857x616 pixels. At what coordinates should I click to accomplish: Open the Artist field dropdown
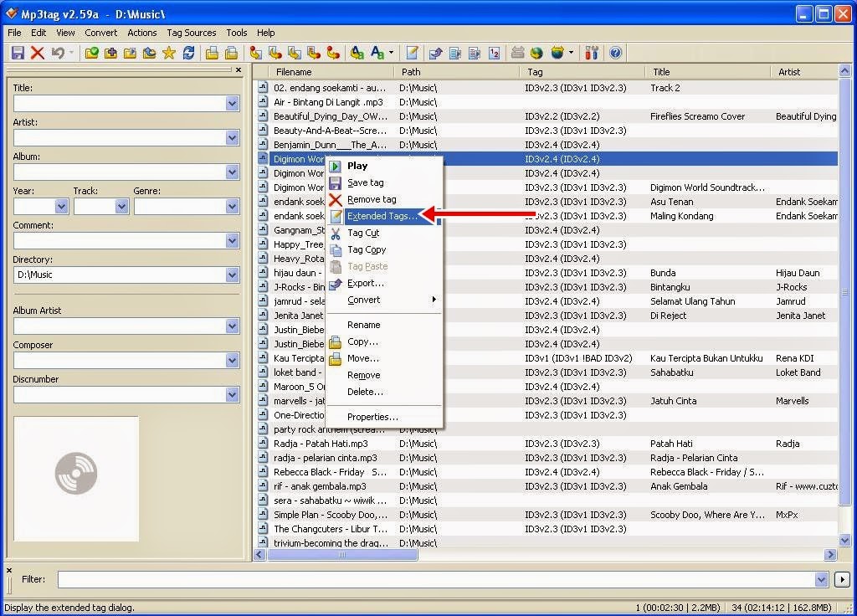click(x=233, y=138)
